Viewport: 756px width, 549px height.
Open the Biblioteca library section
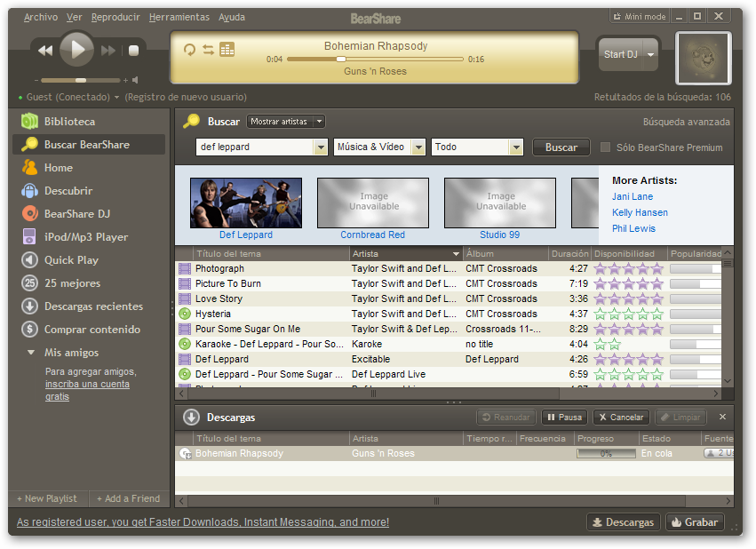(x=69, y=122)
